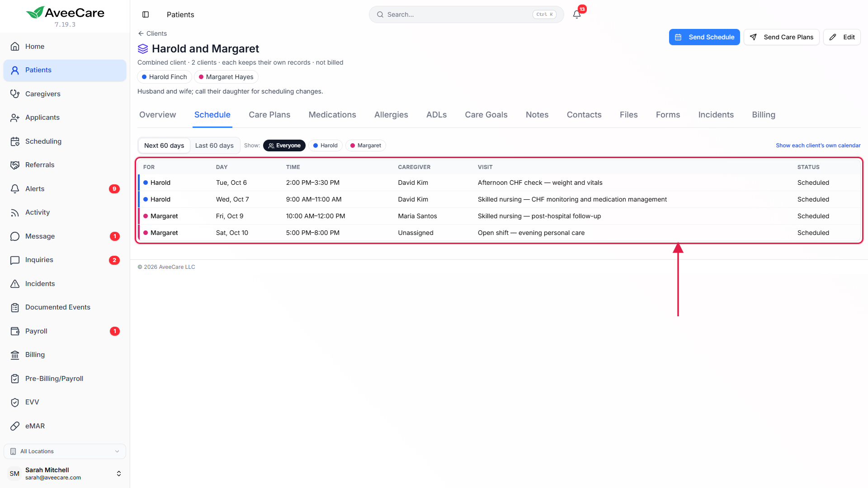Image resolution: width=868 pixels, height=488 pixels.
Task: Open the Medications tab
Action: [332, 115]
